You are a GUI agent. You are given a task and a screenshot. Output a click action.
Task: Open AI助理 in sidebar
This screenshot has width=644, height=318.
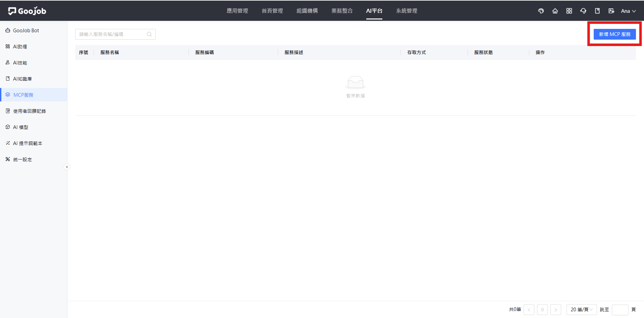[34, 47]
